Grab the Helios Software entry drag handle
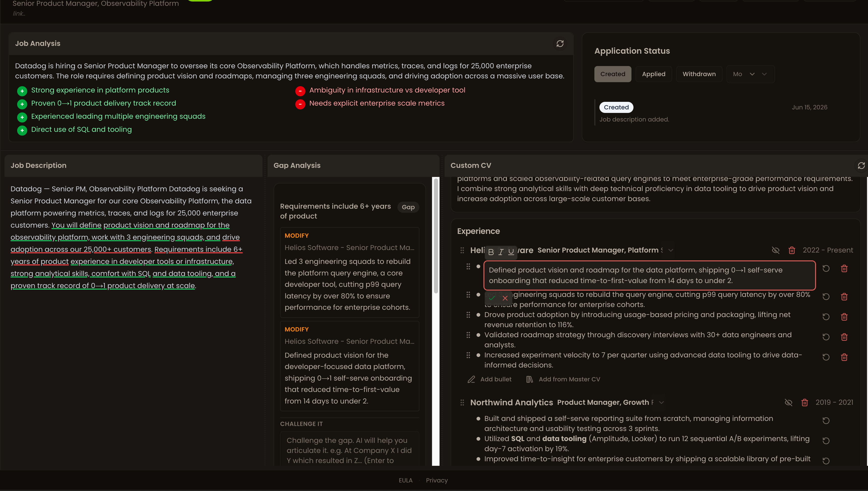 click(x=462, y=250)
